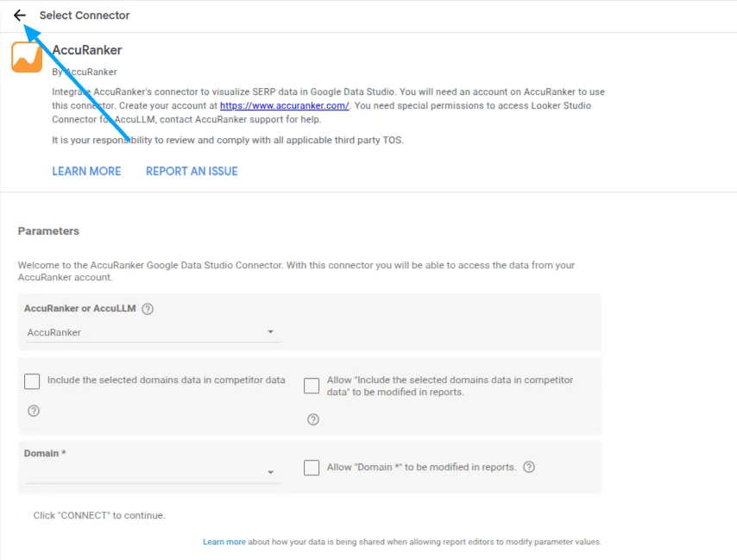Click the Parameters section heading
The image size is (737, 560).
point(48,231)
